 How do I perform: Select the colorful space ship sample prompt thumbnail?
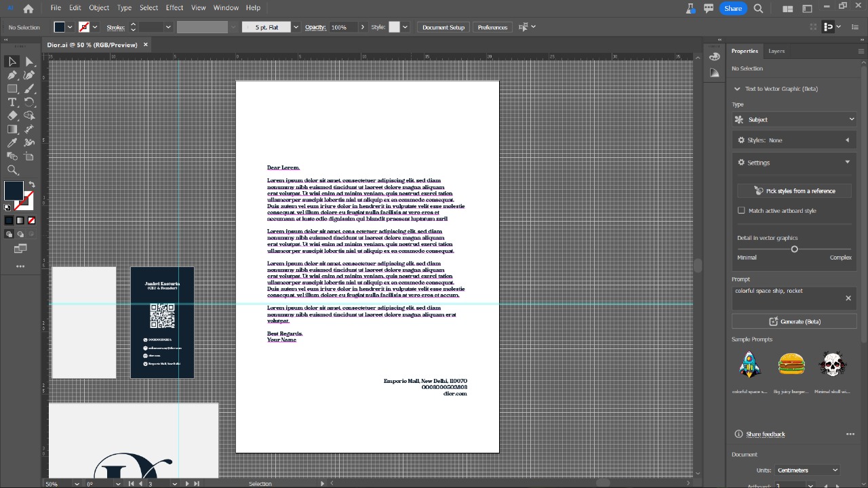(749, 364)
